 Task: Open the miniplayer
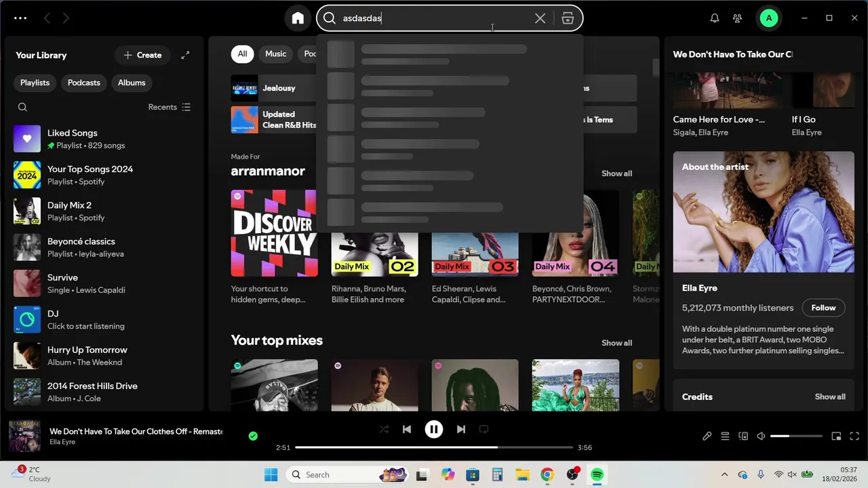tap(836, 436)
